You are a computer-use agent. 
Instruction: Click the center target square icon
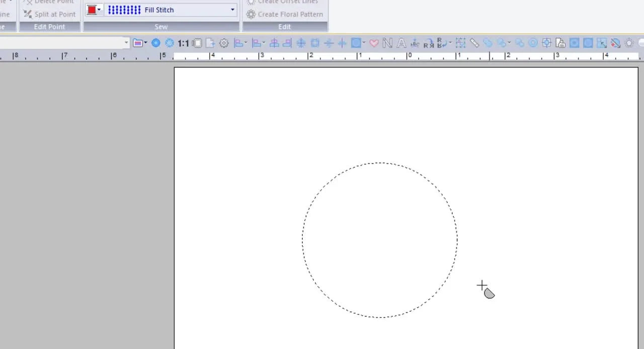coord(547,43)
